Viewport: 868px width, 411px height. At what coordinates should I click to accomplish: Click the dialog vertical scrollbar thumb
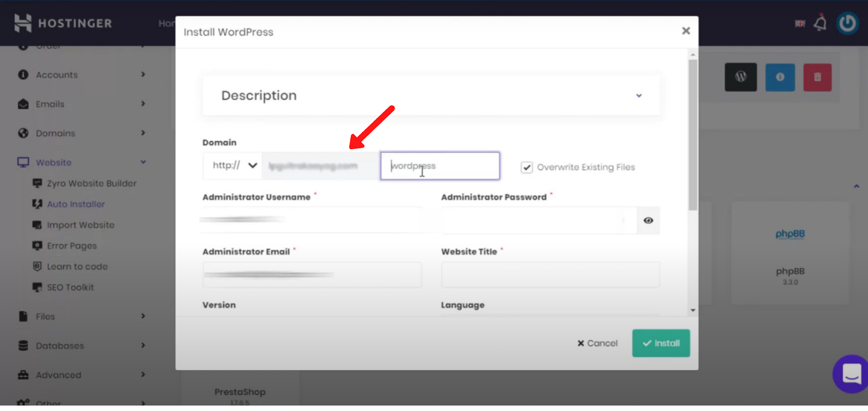693,135
